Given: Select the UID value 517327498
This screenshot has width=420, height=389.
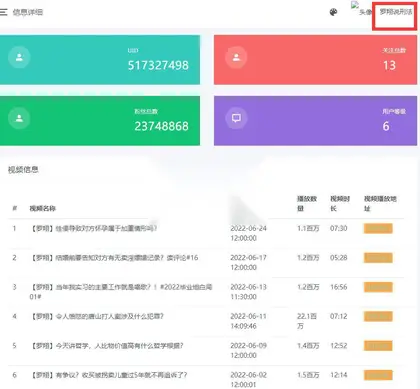Looking at the screenshot, I should 158,65.
